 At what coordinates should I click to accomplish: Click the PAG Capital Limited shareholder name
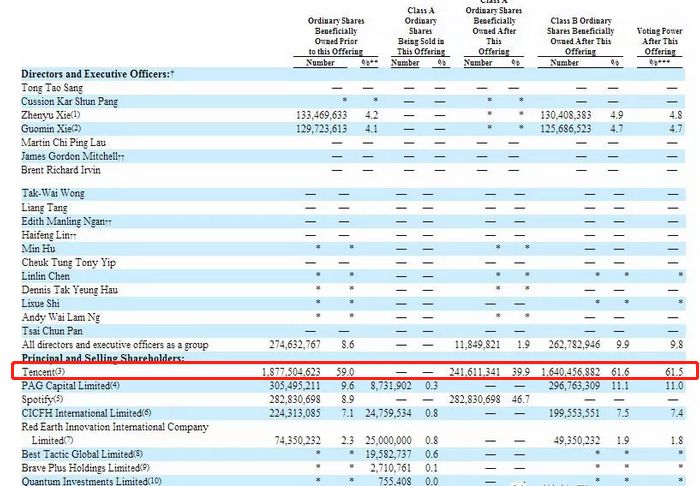tap(70, 384)
